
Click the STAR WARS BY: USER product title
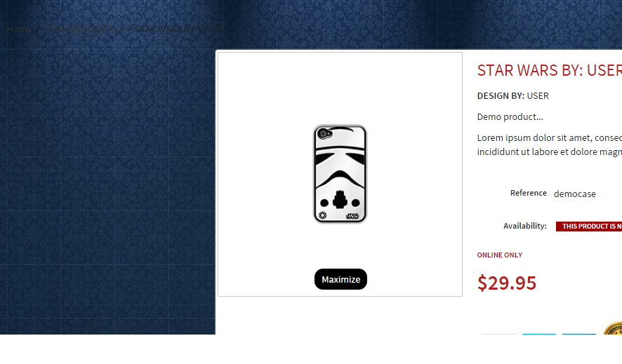click(550, 71)
